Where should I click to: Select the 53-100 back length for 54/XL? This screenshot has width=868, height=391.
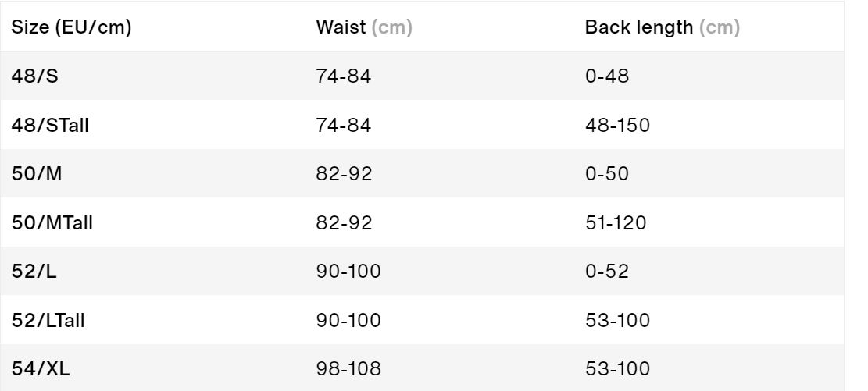(617, 369)
